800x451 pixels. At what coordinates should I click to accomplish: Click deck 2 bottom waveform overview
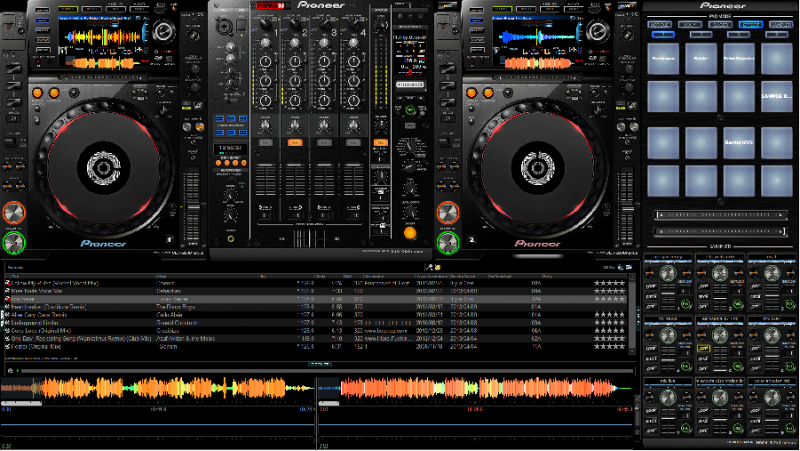coord(476,389)
